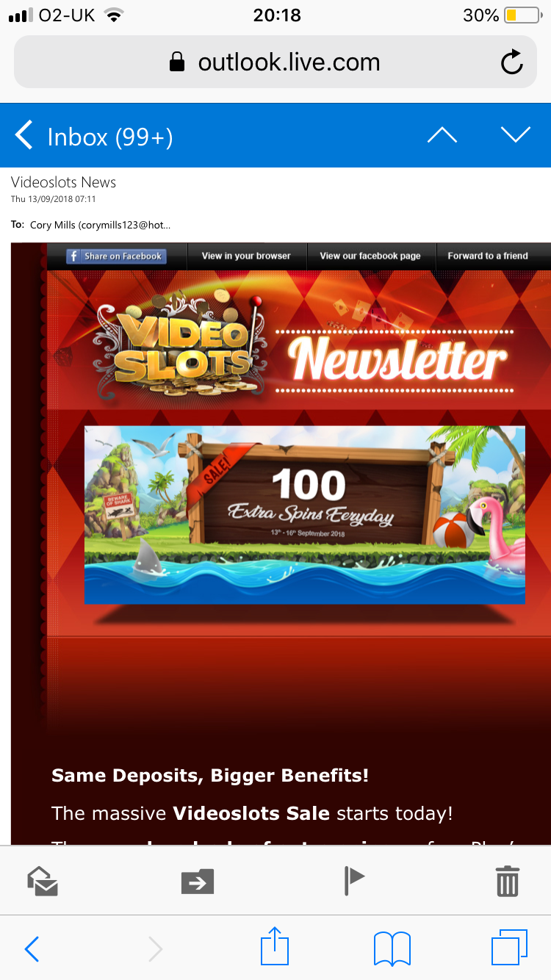Image resolution: width=551 pixels, height=980 pixels.
Task: Tap the 20:18 clock in status bar
Action: [276, 15]
